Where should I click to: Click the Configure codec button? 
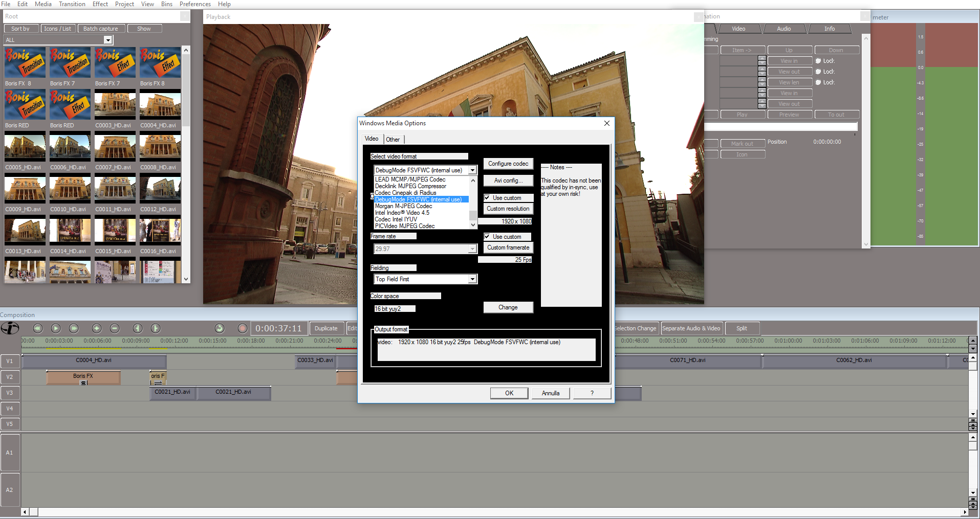pos(508,164)
